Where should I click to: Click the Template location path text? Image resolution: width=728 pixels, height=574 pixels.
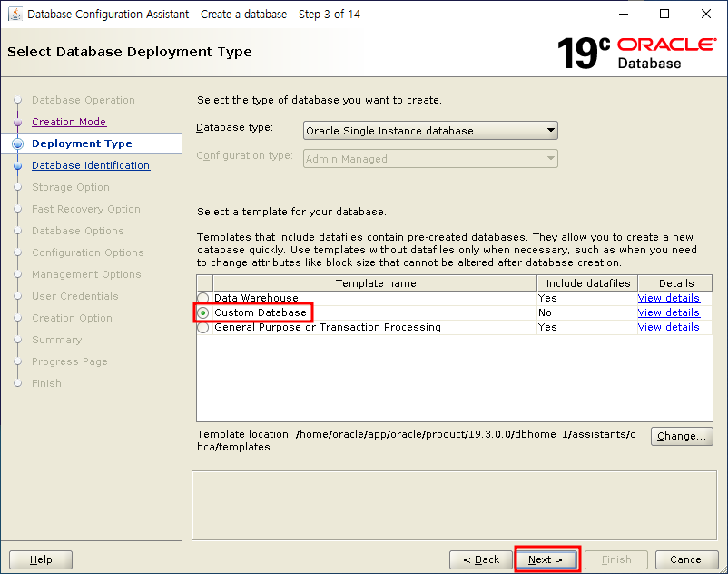tap(417, 440)
